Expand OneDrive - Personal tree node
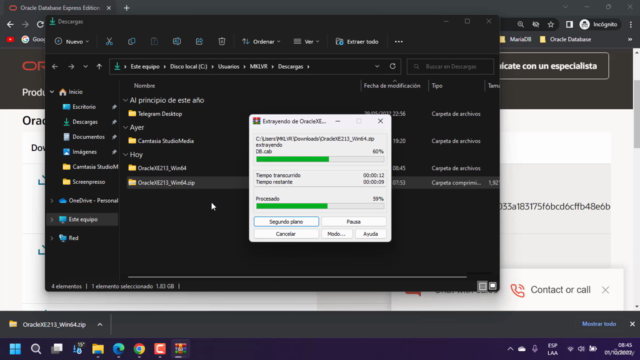Viewport: 640px width, 360px height. 52,201
